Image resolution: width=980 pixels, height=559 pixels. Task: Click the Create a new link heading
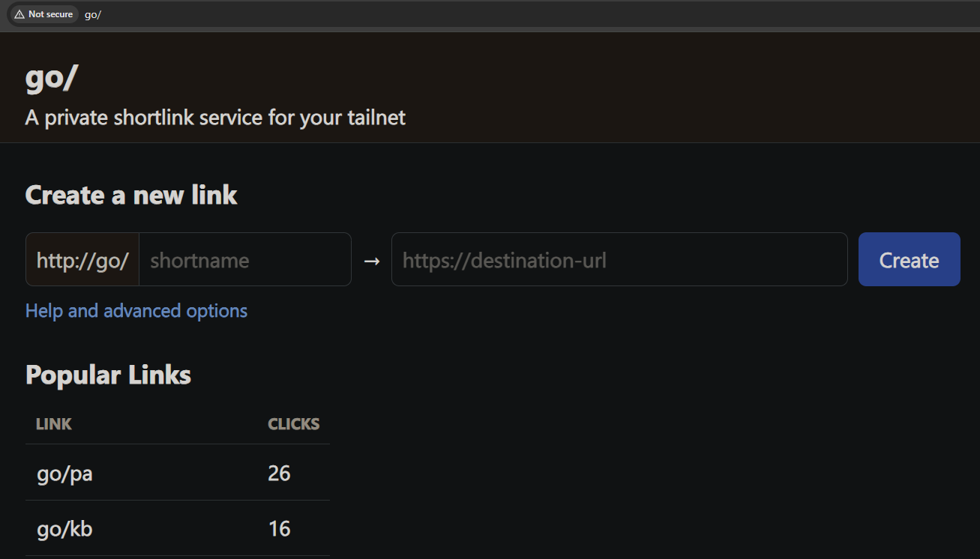click(130, 195)
